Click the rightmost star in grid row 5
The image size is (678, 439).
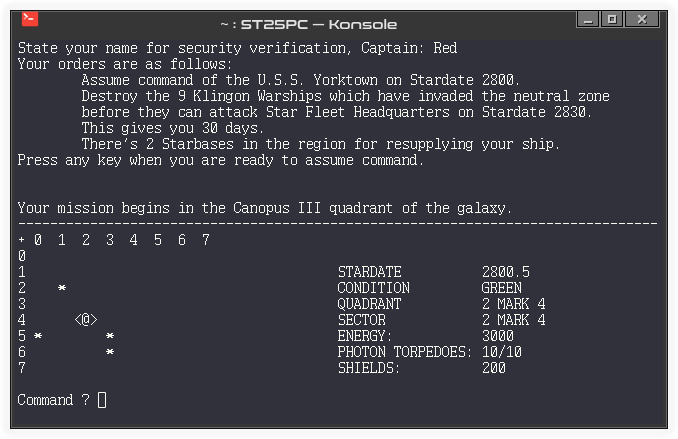110,336
